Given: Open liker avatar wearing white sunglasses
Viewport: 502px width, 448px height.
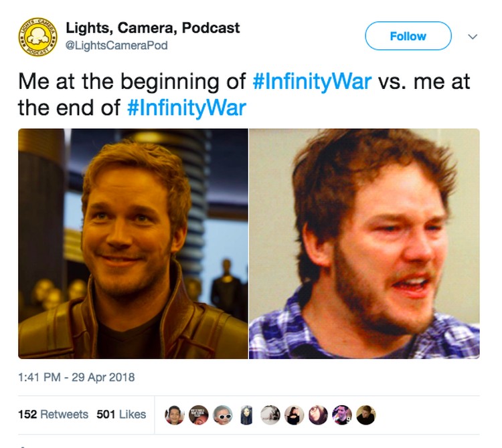Looking at the screenshot, I should tap(222, 415).
